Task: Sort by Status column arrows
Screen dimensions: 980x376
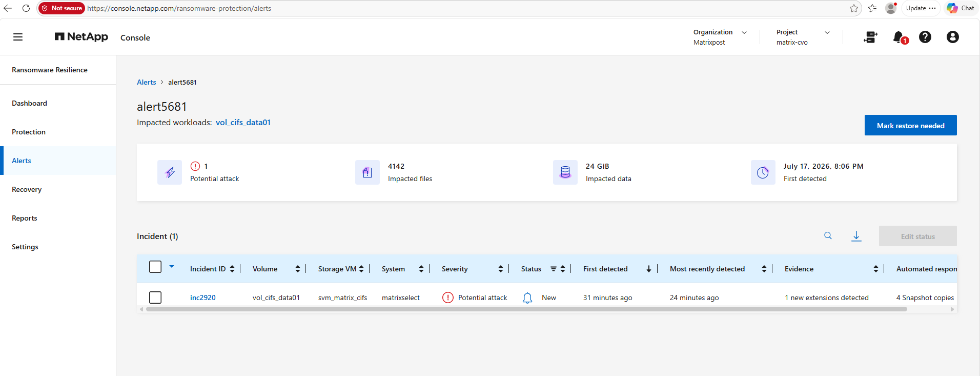Action: [563, 269]
